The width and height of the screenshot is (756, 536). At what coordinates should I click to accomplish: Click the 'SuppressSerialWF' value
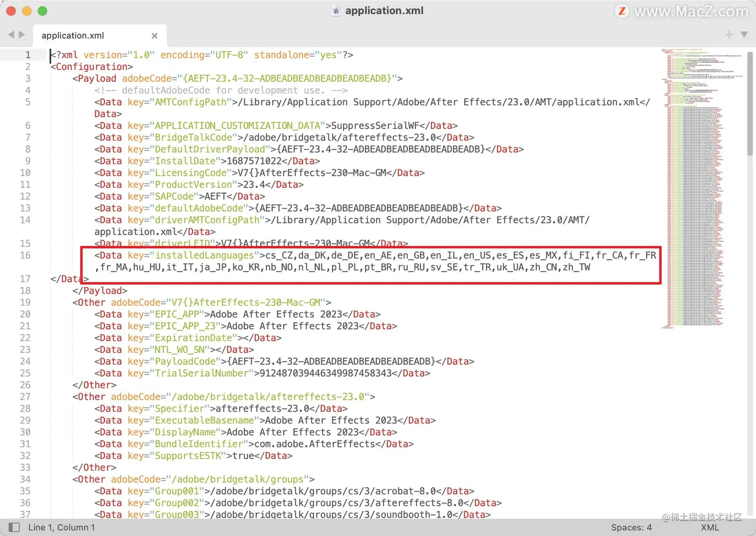(x=375, y=125)
